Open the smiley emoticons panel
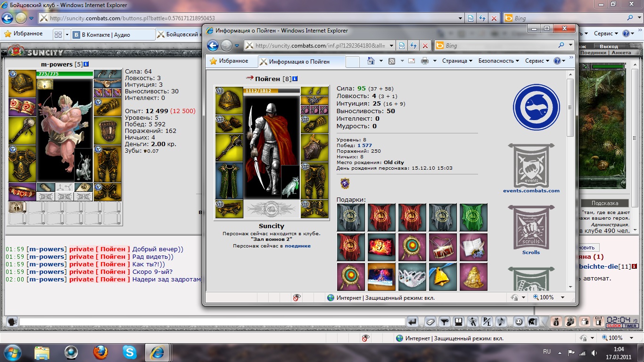 click(519, 322)
